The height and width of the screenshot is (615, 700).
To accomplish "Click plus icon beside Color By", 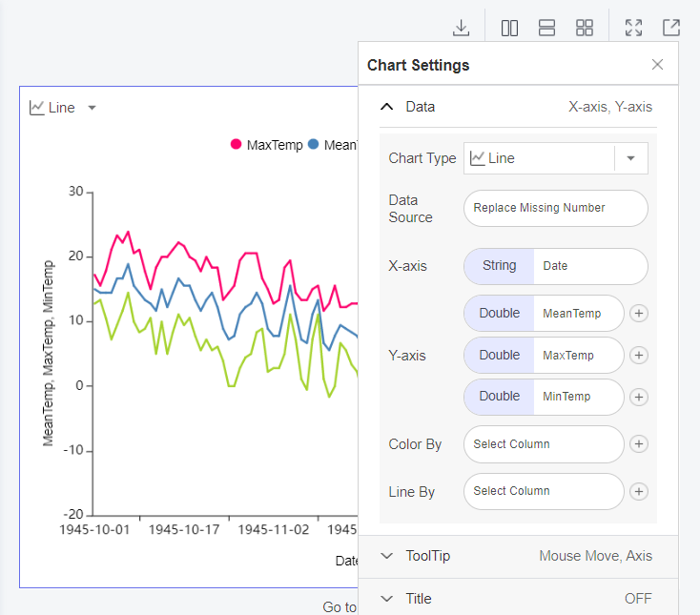I will point(639,444).
